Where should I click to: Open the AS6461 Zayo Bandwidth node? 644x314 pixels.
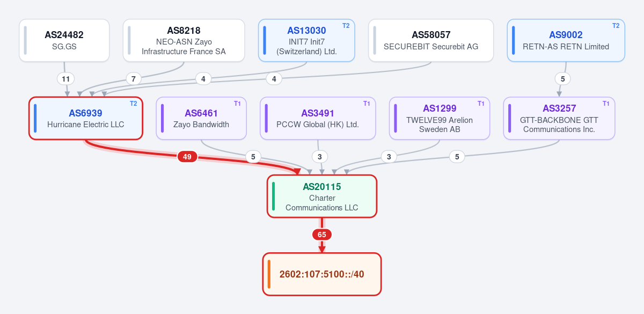pos(201,118)
